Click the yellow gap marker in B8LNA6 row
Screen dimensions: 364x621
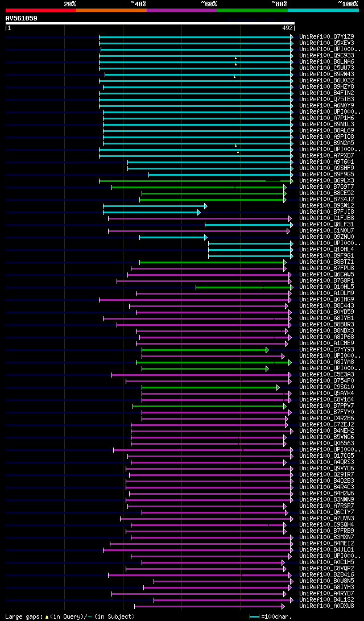(x=235, y=64)
